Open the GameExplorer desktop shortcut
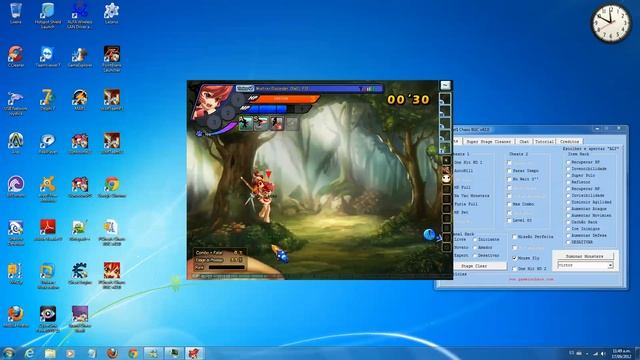Image resolution: width=640 pixels, height=360 pixels. tap(80, 56)
